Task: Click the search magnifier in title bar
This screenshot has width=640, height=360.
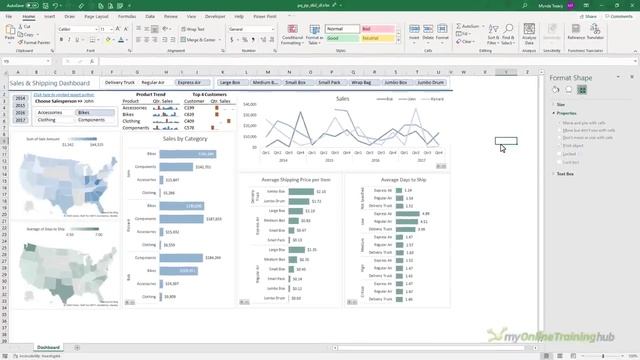Action: pos(524,6)
